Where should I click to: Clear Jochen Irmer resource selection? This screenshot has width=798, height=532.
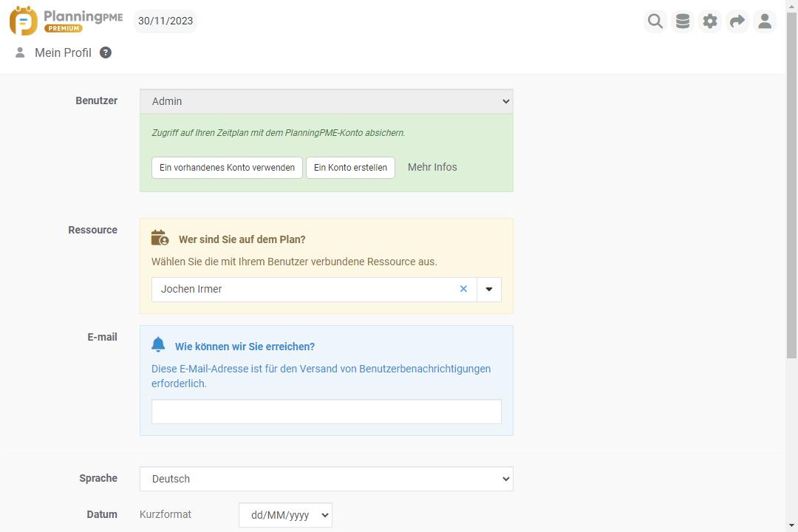point(463,289)
